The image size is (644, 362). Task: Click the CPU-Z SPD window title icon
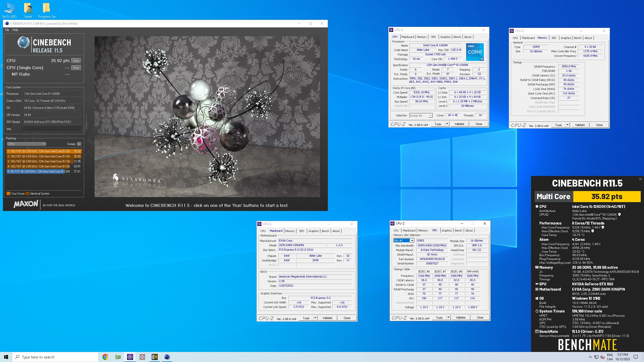392,223
